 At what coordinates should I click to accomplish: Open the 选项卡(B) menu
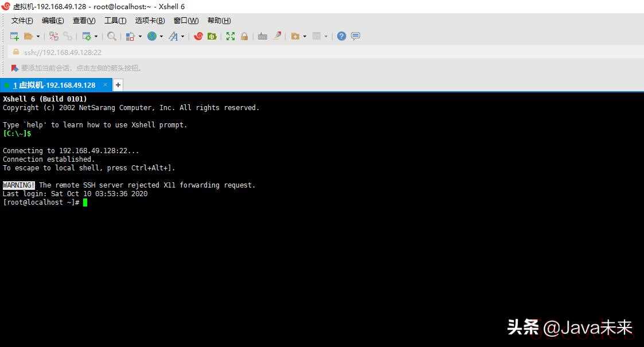click(x=150, y=21)
